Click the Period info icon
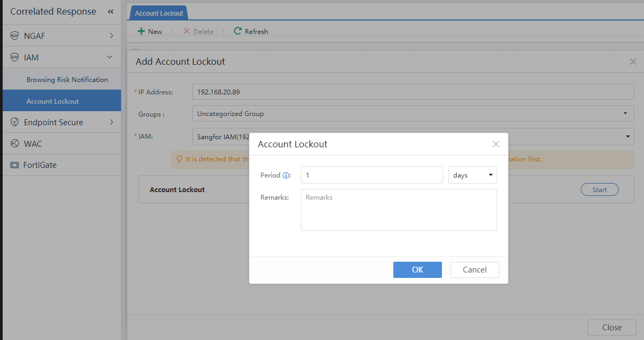The width and height of the screenshot is (644, 340). [x=286, y=175]
